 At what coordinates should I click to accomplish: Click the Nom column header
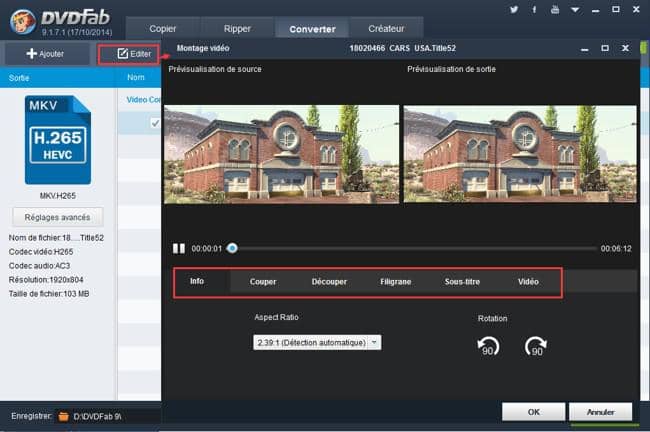click(136, 78)
